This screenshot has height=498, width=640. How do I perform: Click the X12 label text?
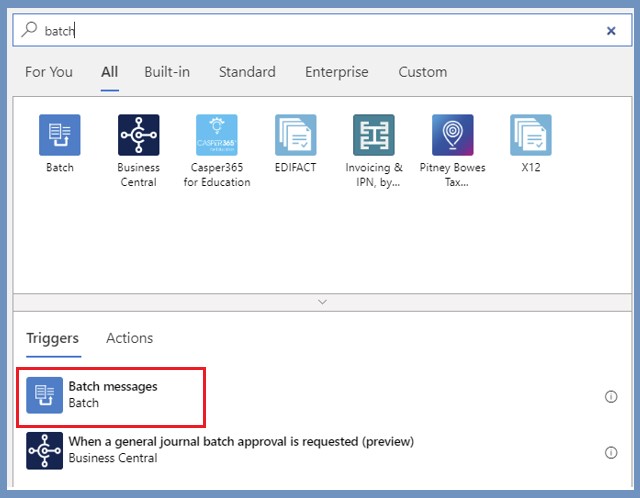531,167
